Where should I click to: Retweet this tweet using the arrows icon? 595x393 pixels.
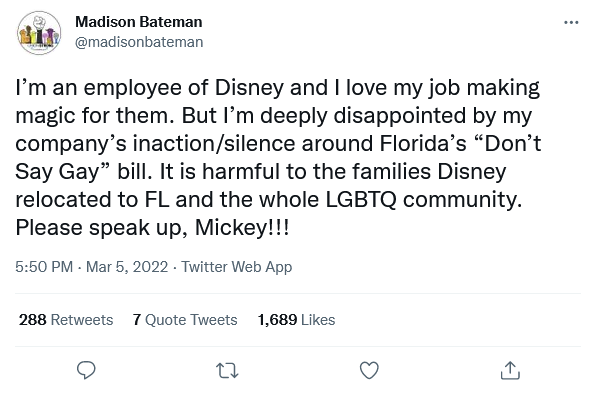point(227,371)
